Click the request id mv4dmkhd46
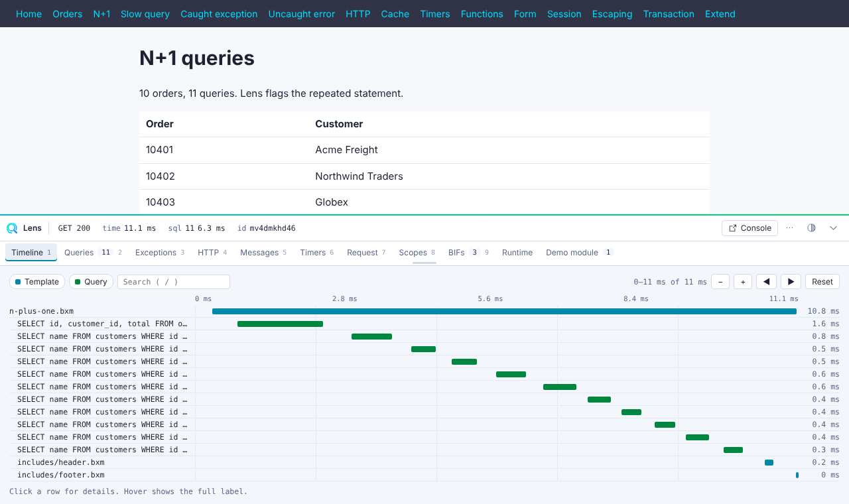This screenshot has width=849, height=504. [273, 228]
